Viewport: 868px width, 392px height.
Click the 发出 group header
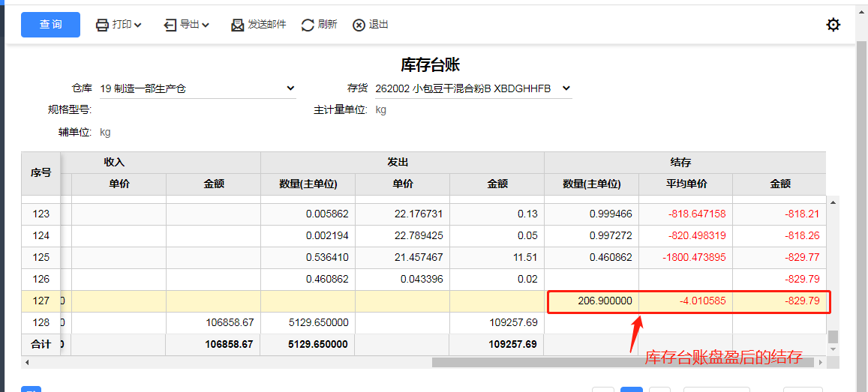click(x=402, y=163)
